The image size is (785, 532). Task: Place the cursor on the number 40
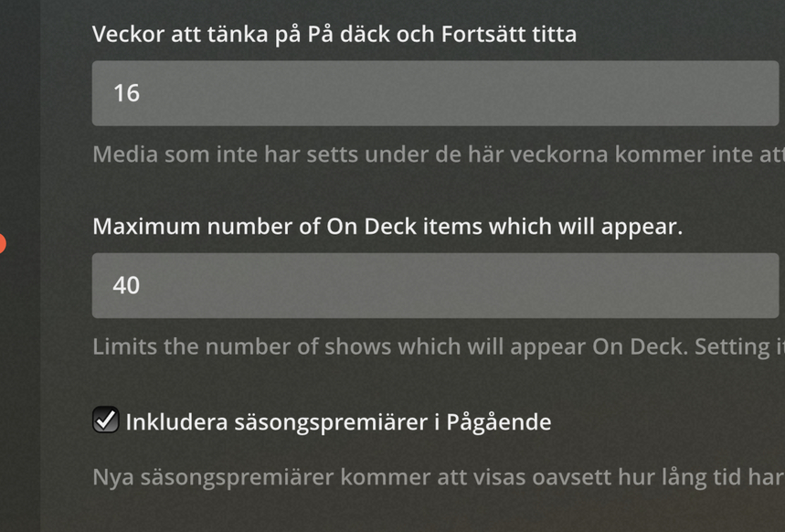click(126, 285)
